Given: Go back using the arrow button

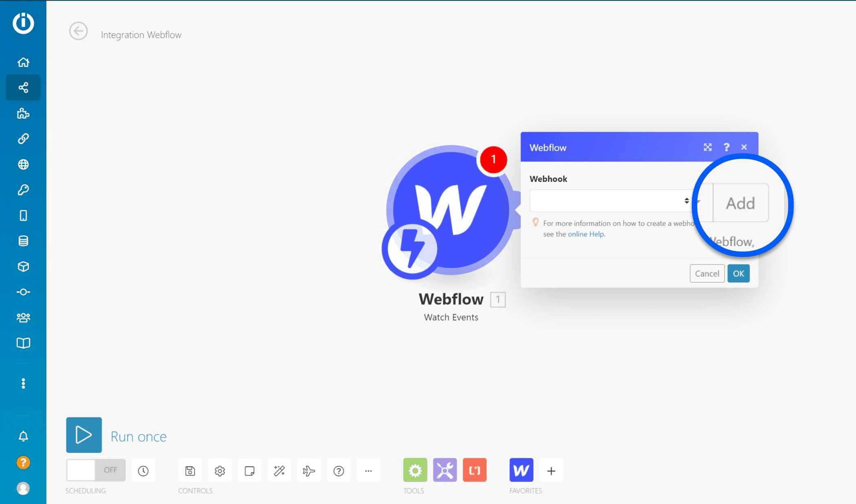Looking at the screenshot, I should [78, 31].
